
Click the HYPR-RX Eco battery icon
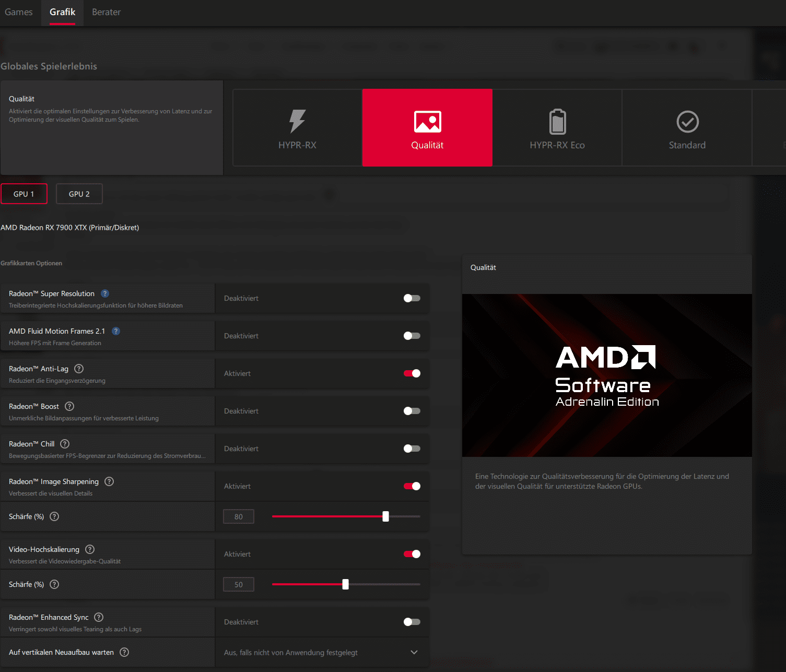pyautogui.click(x=557, y=122)
